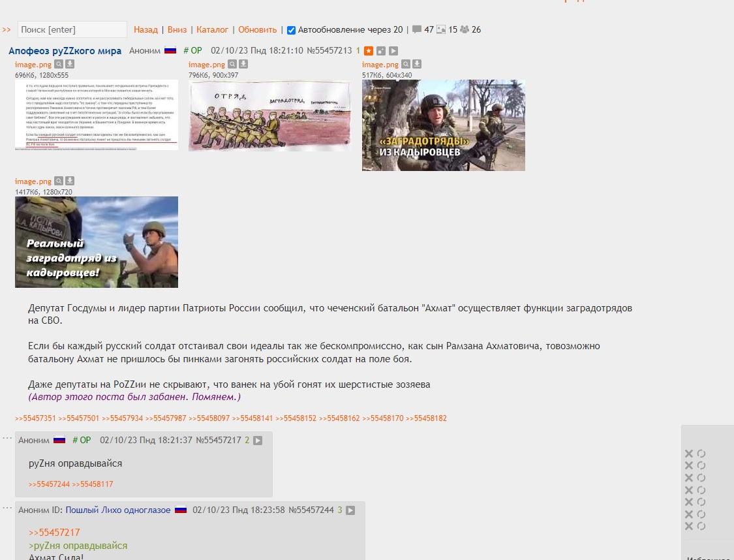Open the 696Кб image.png filename link

pyautogui.click(x=33, y=65)
